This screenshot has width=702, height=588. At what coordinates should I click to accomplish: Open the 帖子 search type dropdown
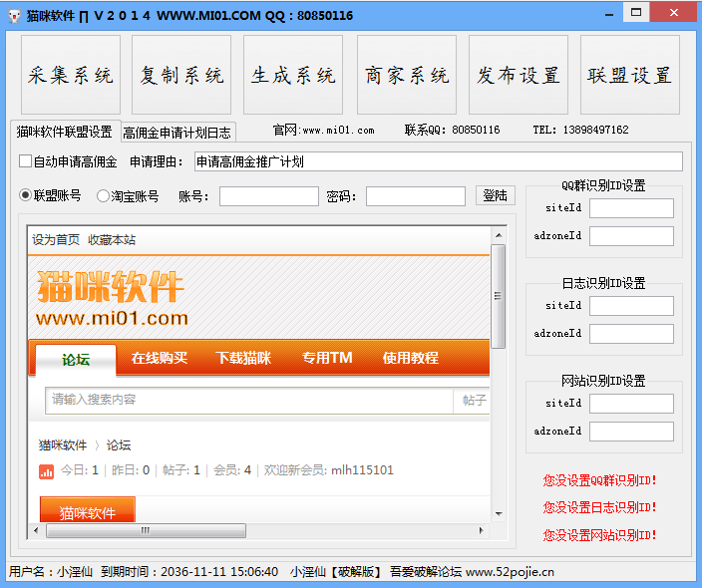click(474, 401)
